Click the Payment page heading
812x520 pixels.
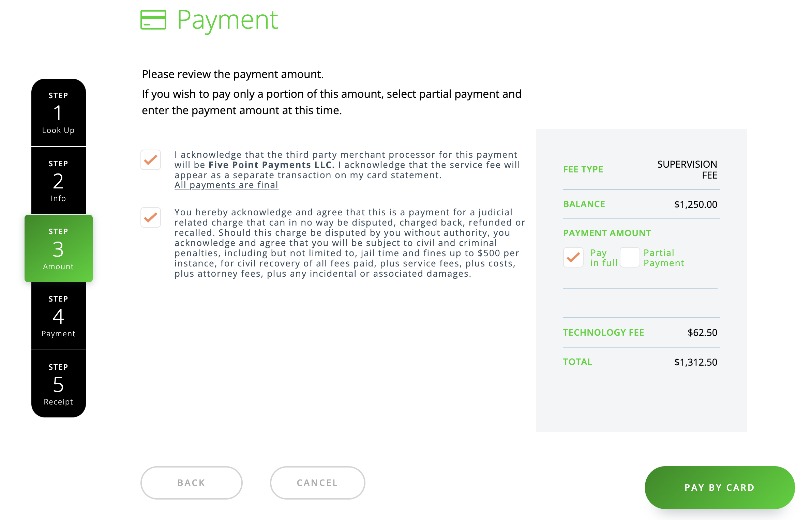(227, 20)
